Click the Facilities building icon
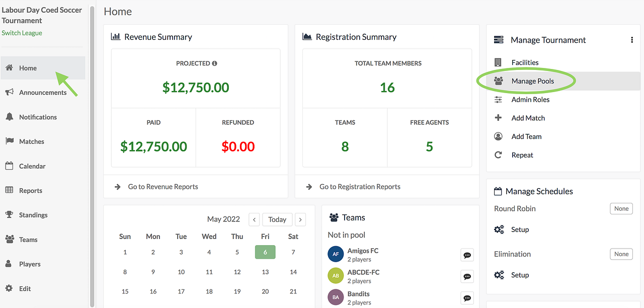Image resolution: width=644 pixels, height=308 pixels. [498, 62]
